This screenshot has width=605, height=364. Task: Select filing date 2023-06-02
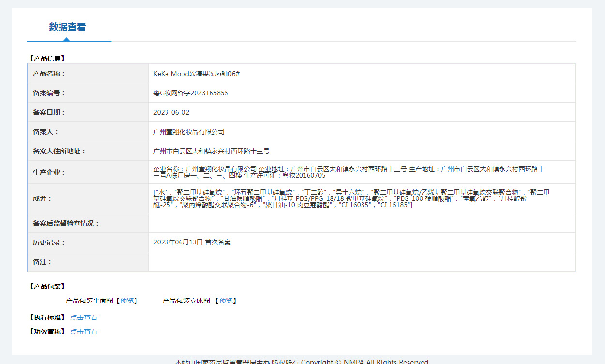[171, 112]
